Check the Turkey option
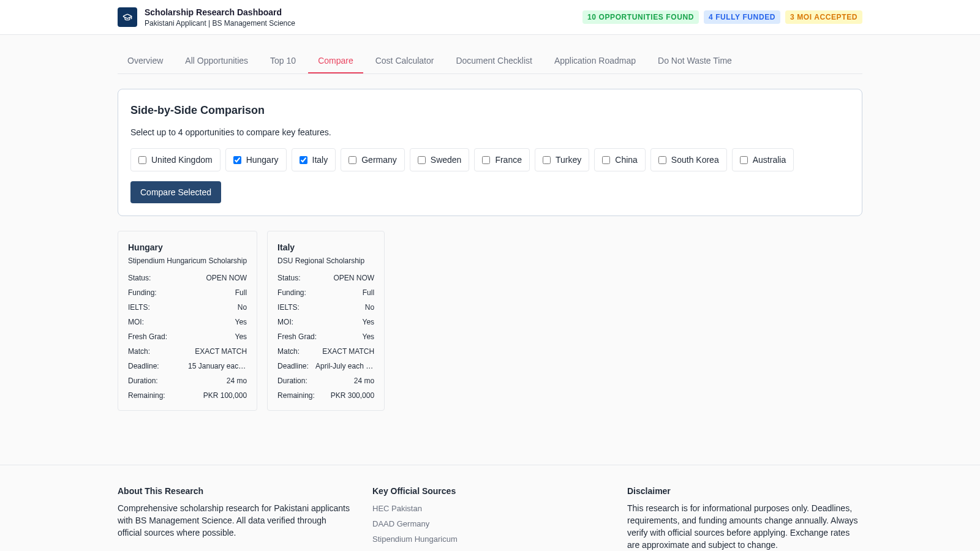 546,160
